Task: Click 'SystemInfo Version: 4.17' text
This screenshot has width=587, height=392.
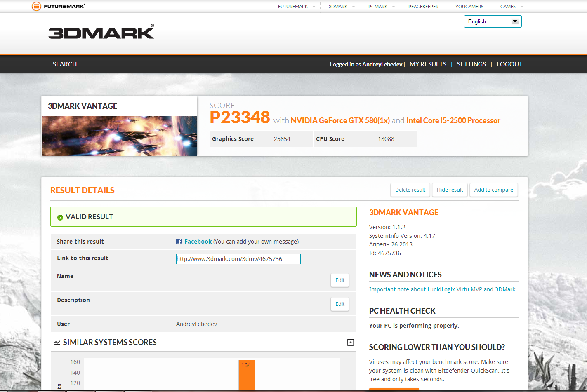Action: point(402,236)
